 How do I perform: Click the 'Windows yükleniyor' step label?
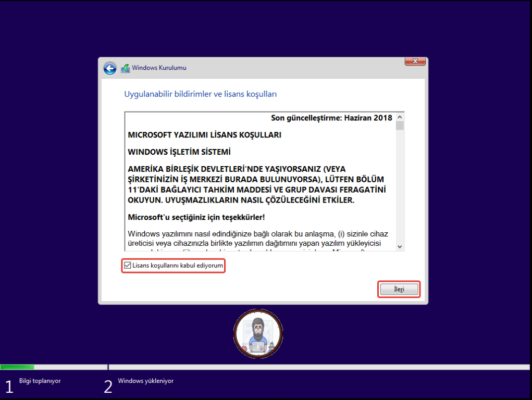pyautogui.click(x=145, y=381)
